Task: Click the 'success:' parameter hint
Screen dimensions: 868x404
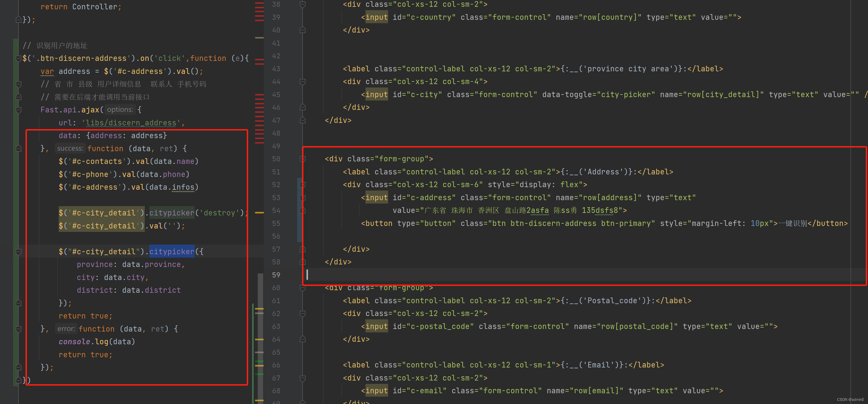Action: pyautogui.click(x=70, y=148)
